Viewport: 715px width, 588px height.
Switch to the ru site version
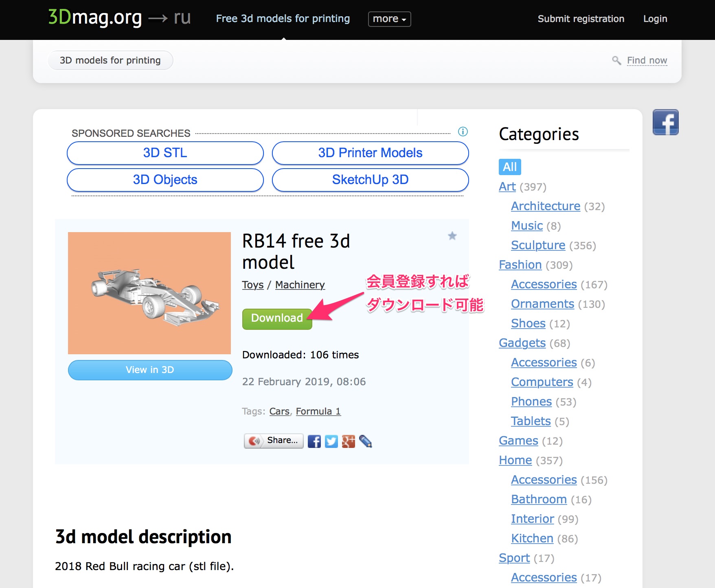coord(182,18)
